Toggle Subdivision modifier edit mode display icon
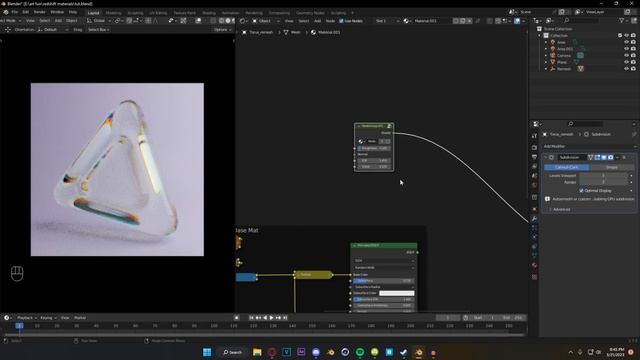The width and height of the screenshot is (640, 360). (x=597, y=157)
